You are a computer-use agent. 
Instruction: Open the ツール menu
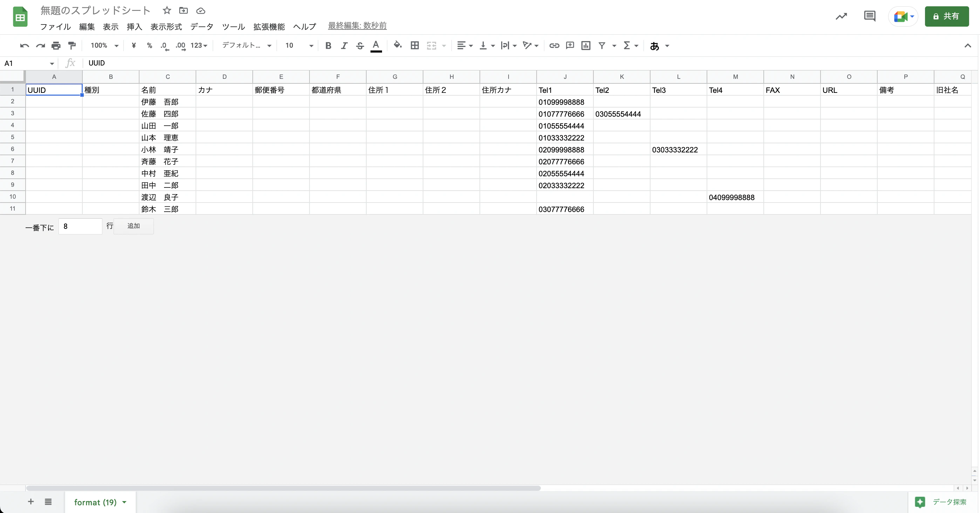tap(233, 26)
